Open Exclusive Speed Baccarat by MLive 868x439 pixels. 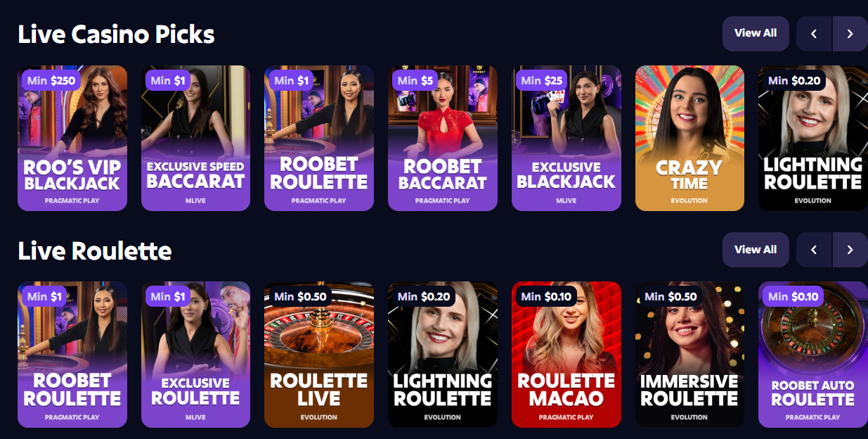195,138
